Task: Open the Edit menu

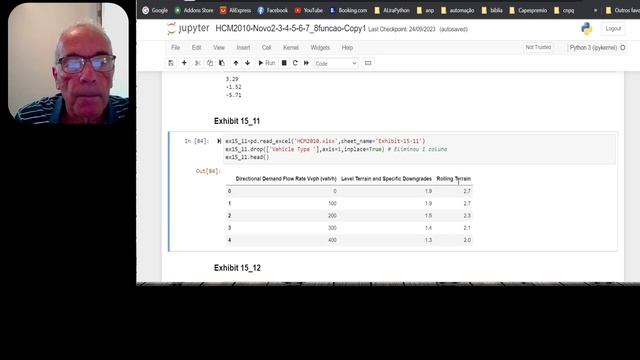Action: [x=196, y=48]
